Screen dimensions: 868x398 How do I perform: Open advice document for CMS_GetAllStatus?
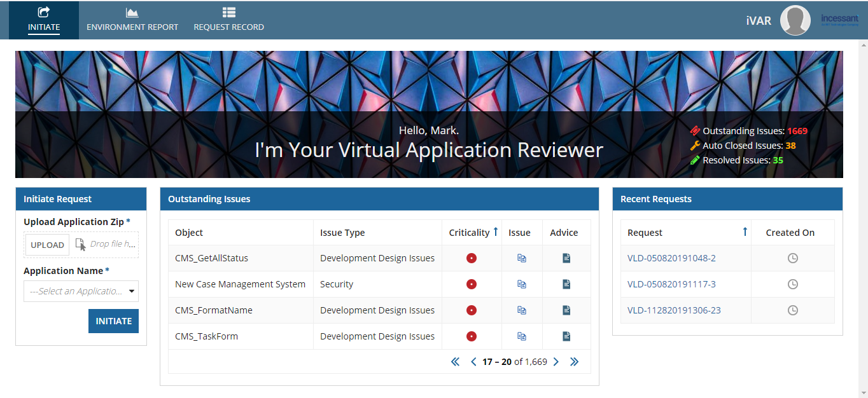[566, 258]
